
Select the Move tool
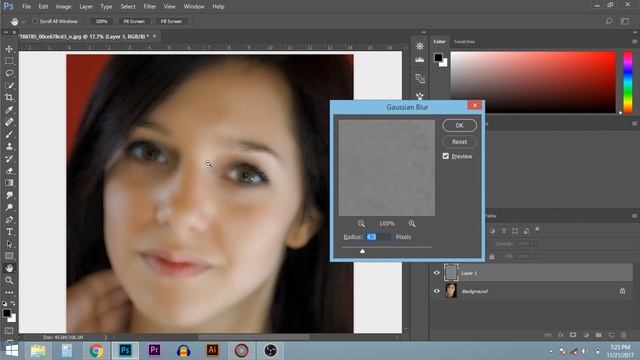pos(9,49)
